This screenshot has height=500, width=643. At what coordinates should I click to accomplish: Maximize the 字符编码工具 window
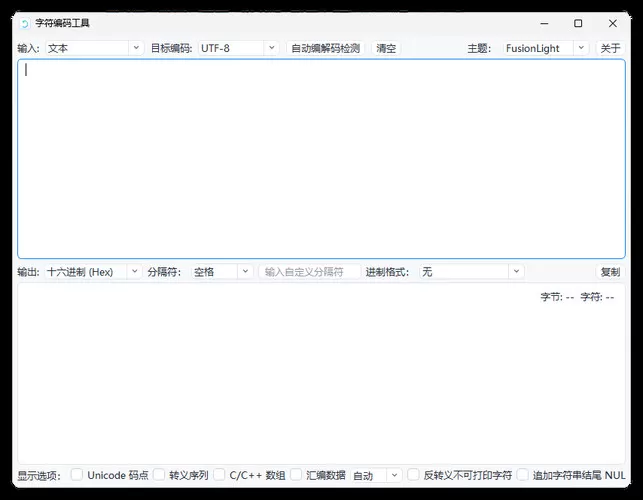pyautogui.click(x=578, y=23)
